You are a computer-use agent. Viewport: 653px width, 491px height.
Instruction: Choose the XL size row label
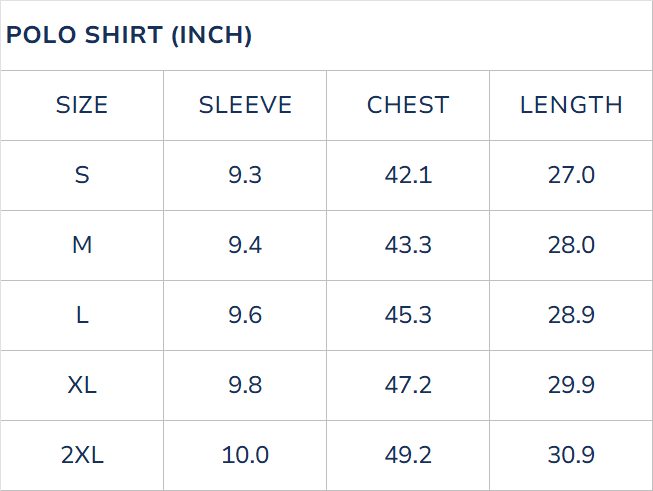coord(82,385)
